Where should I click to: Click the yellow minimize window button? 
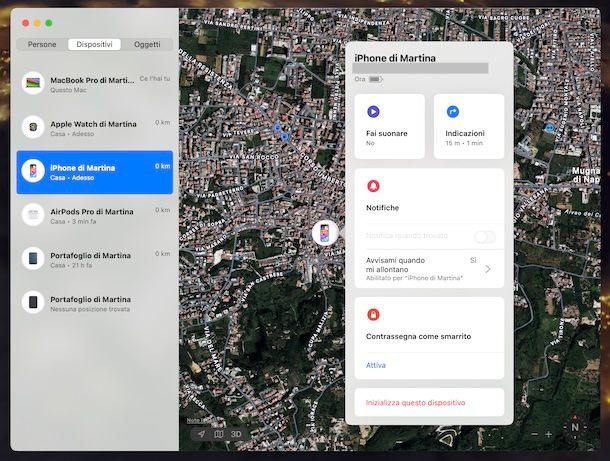click(x=37, y=23)
